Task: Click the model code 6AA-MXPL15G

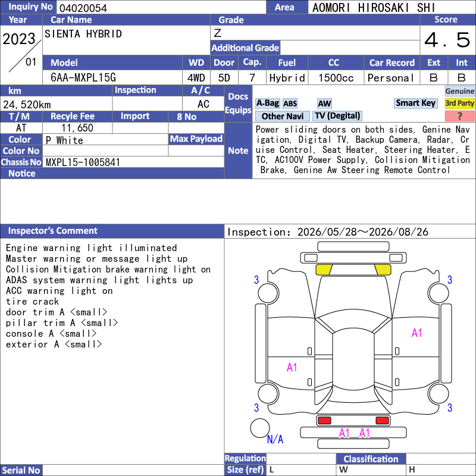Action: click(x=83, y=78)
